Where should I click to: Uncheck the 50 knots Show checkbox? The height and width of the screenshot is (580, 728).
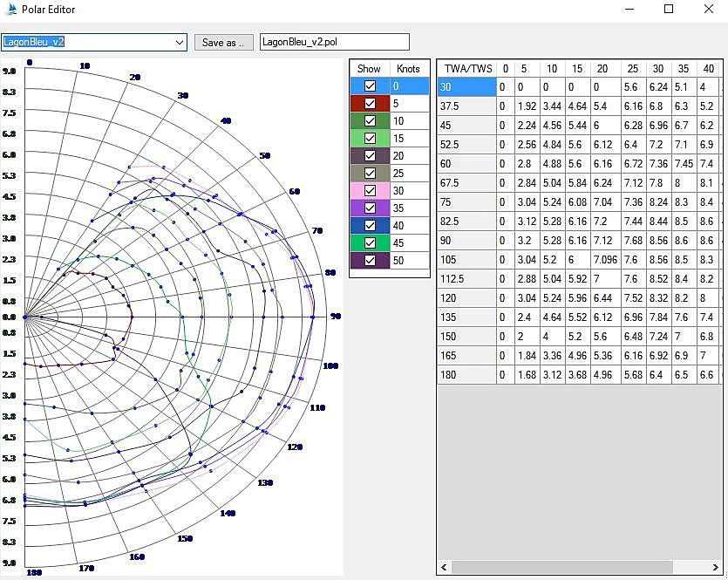coord(370,260)
